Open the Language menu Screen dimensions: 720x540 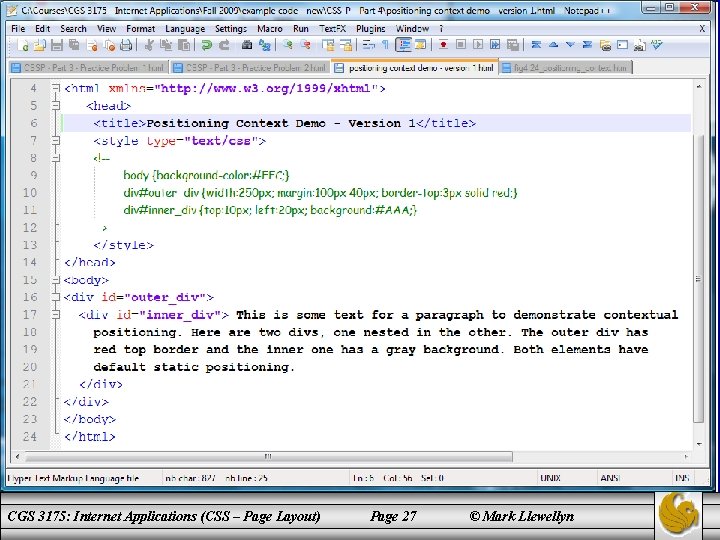tap(184, 29)
